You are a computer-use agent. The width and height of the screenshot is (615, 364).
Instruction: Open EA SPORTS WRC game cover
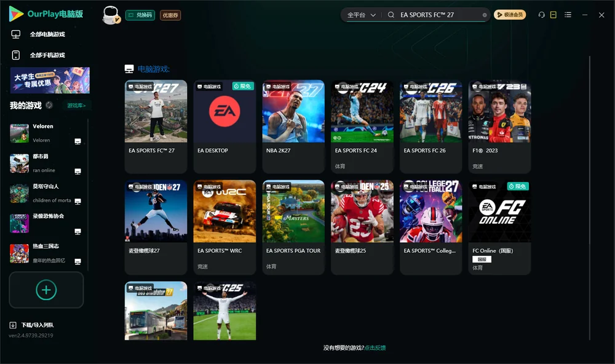pyautogui.click(x=224, y=212)
